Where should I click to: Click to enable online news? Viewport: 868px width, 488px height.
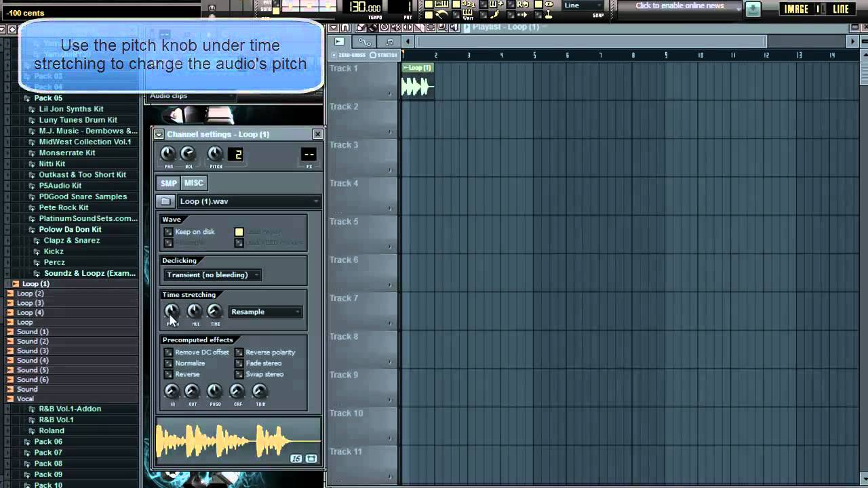tap(679, 6)
